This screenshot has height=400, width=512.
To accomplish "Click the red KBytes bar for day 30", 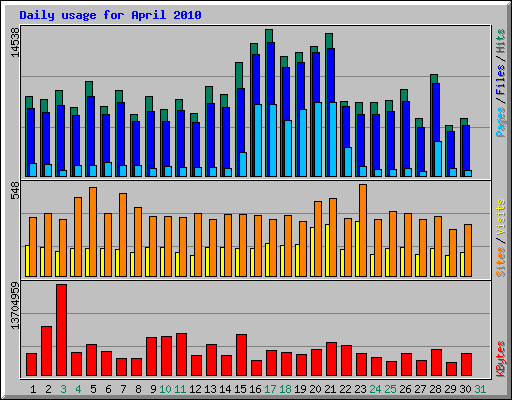I will coord(466,365).
